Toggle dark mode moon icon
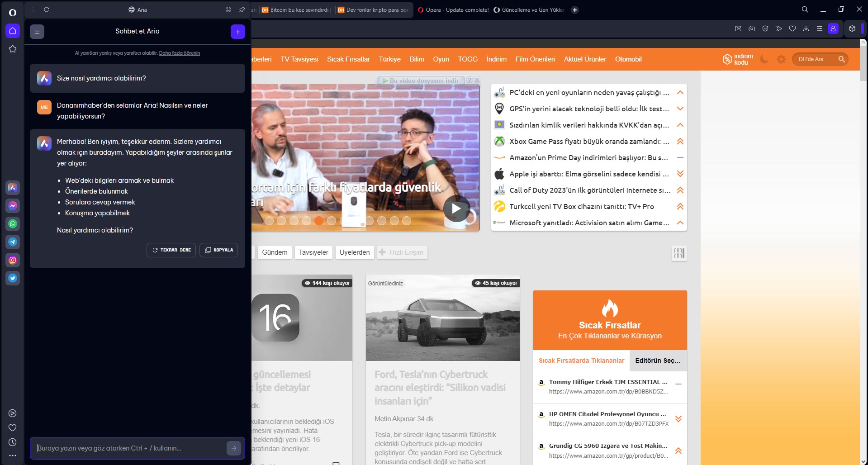 [x=764, y=59]
